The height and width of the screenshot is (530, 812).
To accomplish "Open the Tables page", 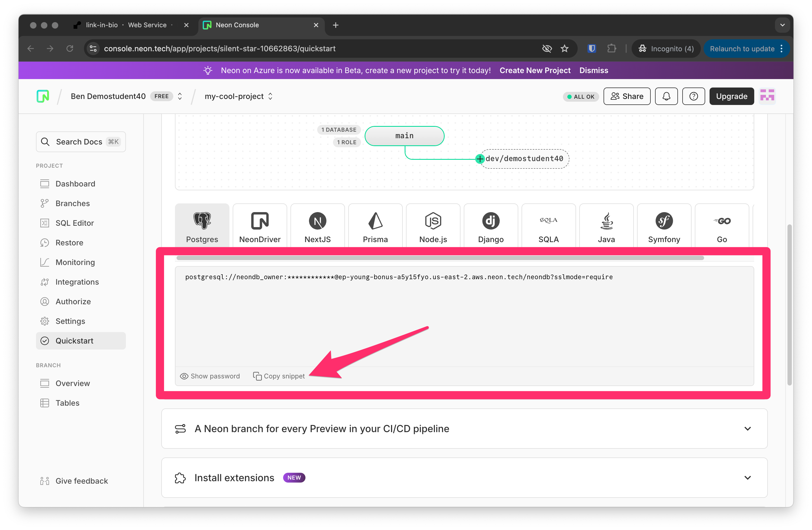I will pos(81,403).
